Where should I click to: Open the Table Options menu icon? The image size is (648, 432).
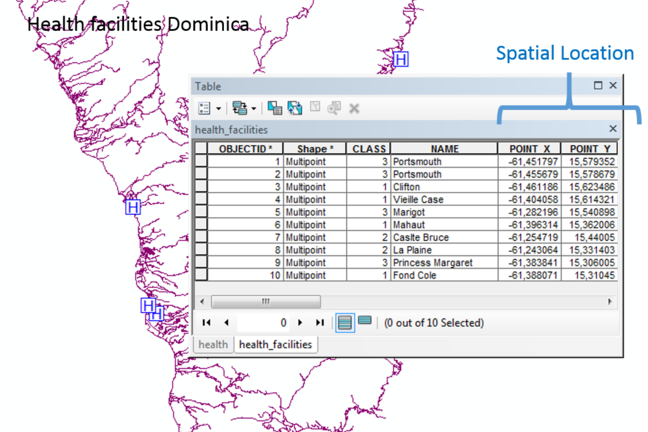(203, 108)
